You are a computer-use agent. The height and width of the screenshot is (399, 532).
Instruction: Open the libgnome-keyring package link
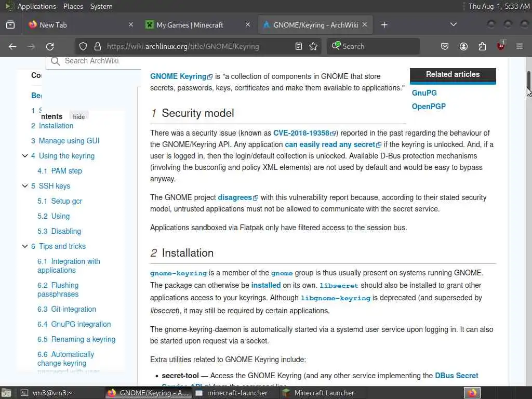pyautogui.click(x=335, y=298)
